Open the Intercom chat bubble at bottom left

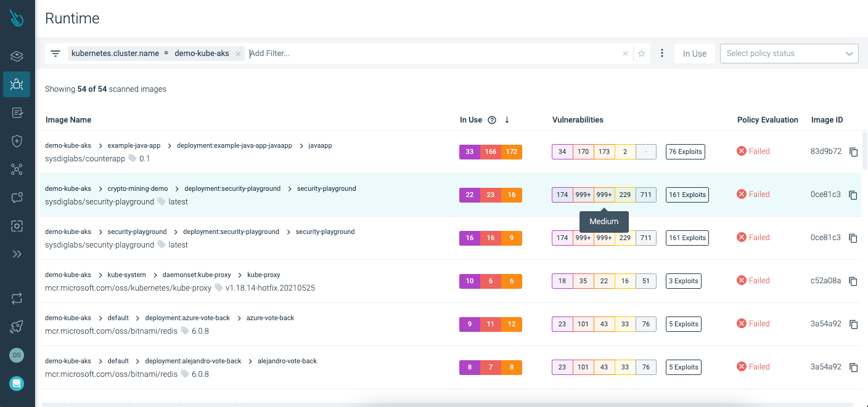[x=16, y=384]
